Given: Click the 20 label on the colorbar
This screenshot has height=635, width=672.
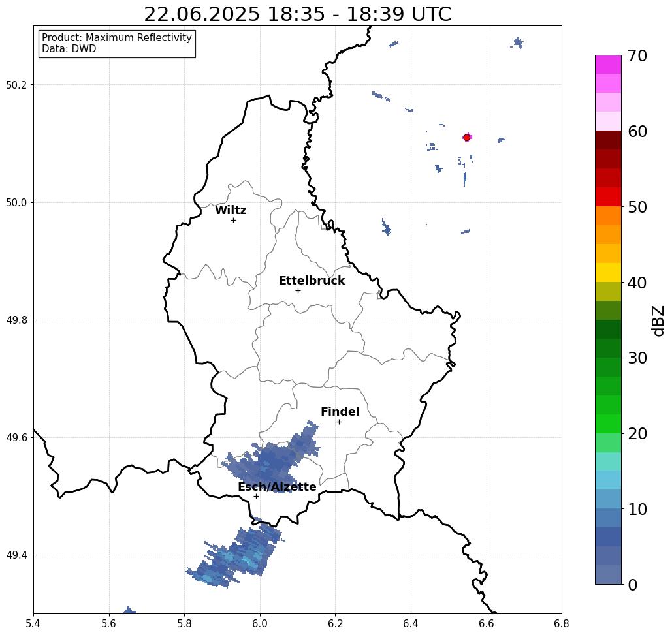Looking at the screenshot, I should click(x=637, y=434).
